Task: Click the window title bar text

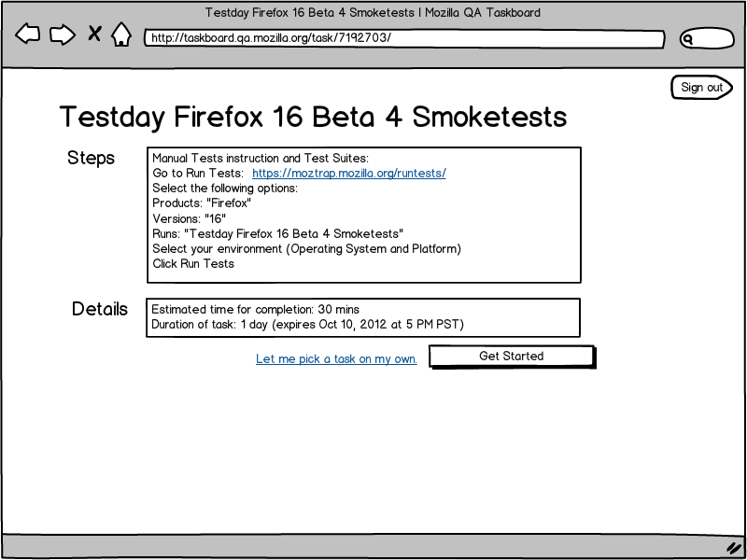Action: click(x=373, y=12)
